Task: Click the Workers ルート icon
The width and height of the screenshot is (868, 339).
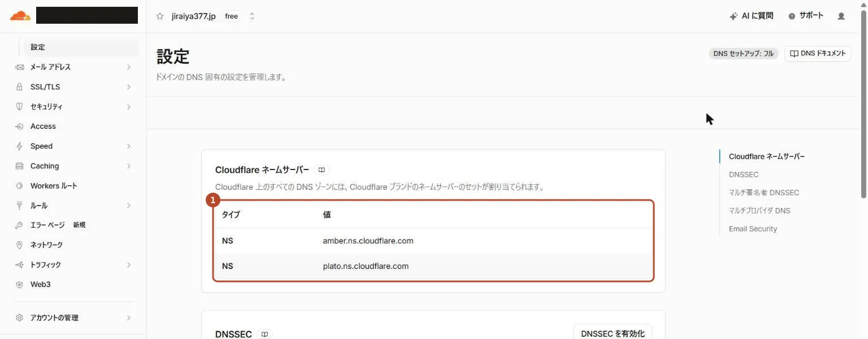Action: (x=20, y=186)
